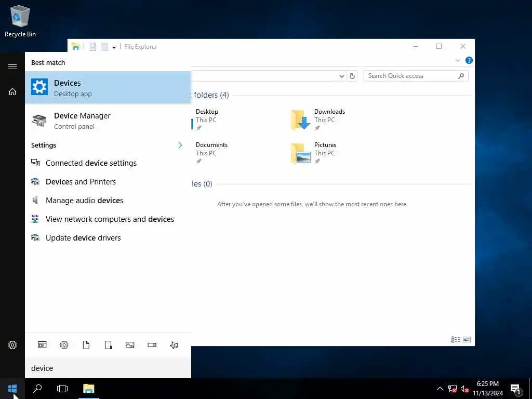Screen dimensions: 532x399
Task: Click the search box containing 'device'
Action: (108, 368)
